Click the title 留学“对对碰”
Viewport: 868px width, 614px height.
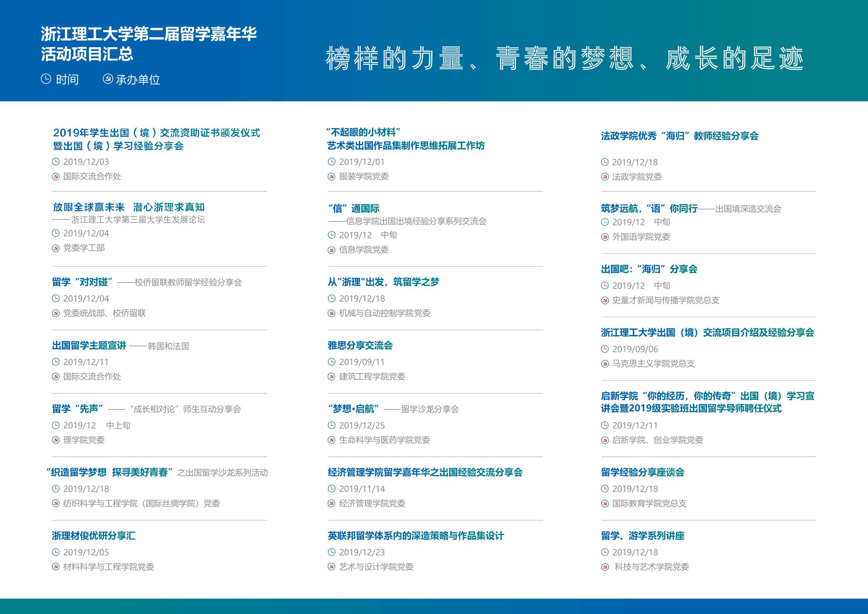click(x=82, y=282)
